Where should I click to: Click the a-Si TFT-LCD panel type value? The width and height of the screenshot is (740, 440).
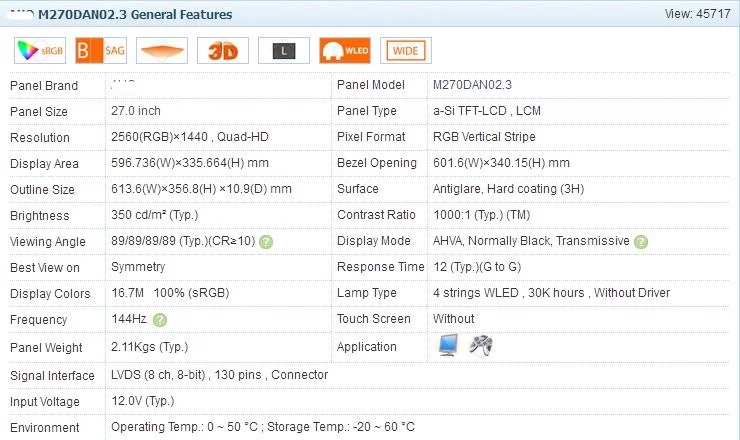(485, 111)
